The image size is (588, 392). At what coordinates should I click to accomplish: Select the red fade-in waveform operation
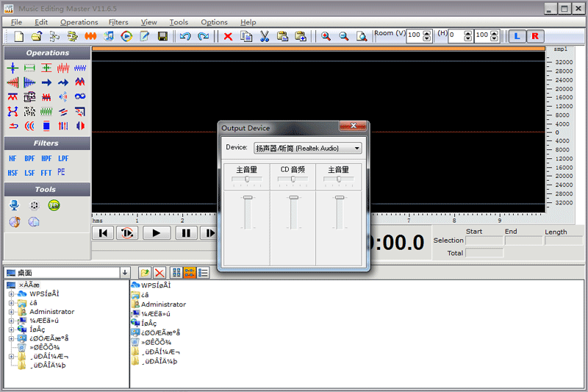[x=12, y=82]
